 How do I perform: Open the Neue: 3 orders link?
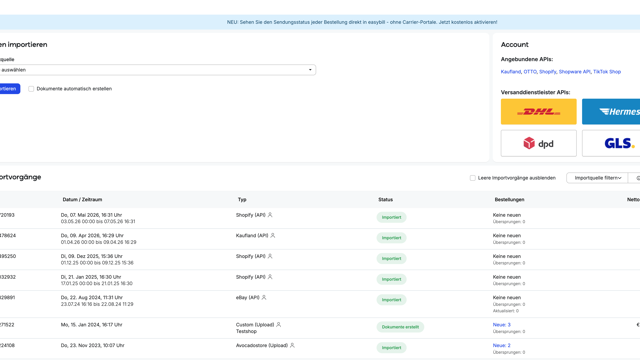click(501, 325)
